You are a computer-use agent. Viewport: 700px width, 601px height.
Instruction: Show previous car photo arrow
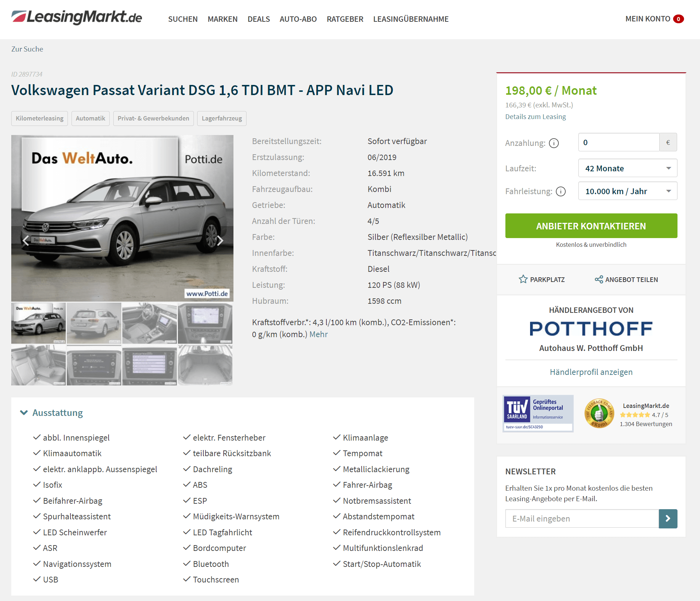[x=26, y=241]
